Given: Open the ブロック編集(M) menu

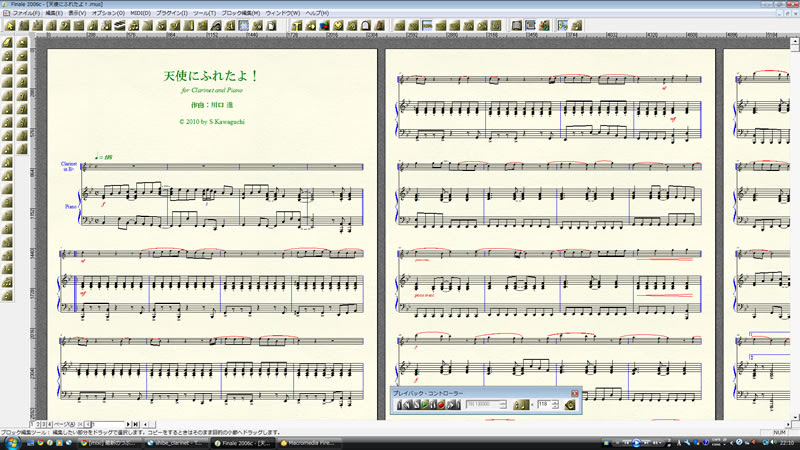Looking at the screenshot, I should (240, 13).
